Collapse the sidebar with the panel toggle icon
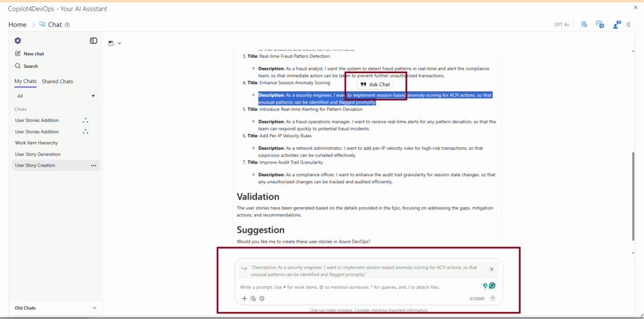 94,41
